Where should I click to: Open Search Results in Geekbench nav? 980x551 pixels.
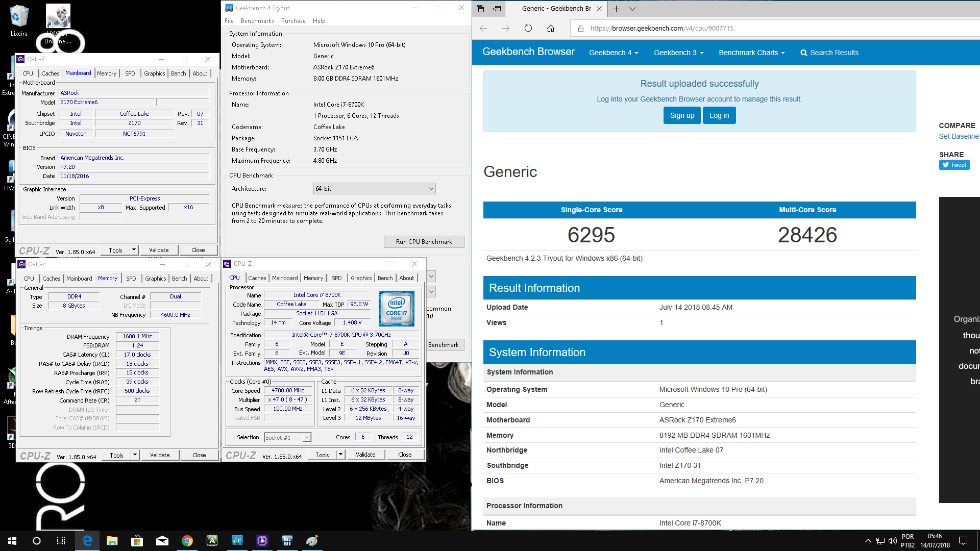coord(829,53)
